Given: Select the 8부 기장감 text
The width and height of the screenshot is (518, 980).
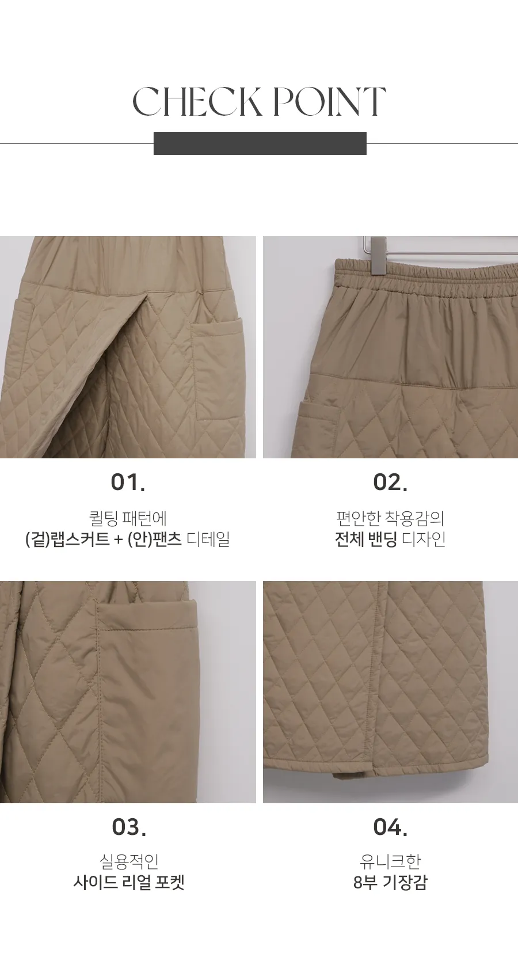Looking at the screenshot, I should point(390,882).
